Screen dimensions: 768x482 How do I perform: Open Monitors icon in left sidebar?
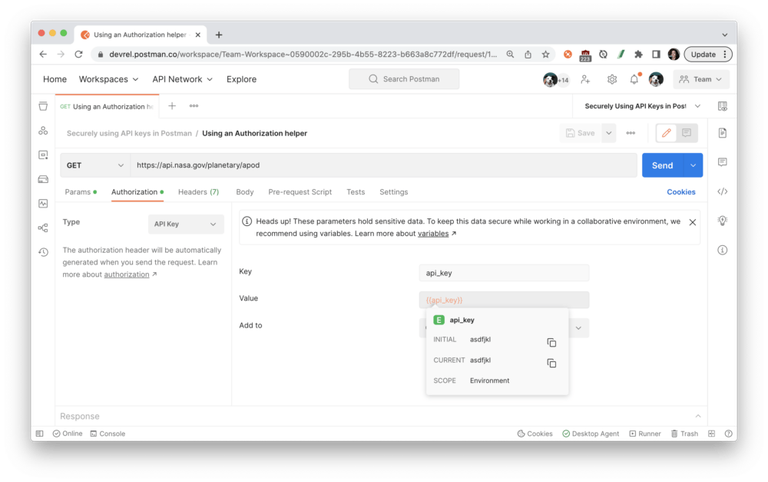pos(44,203)
